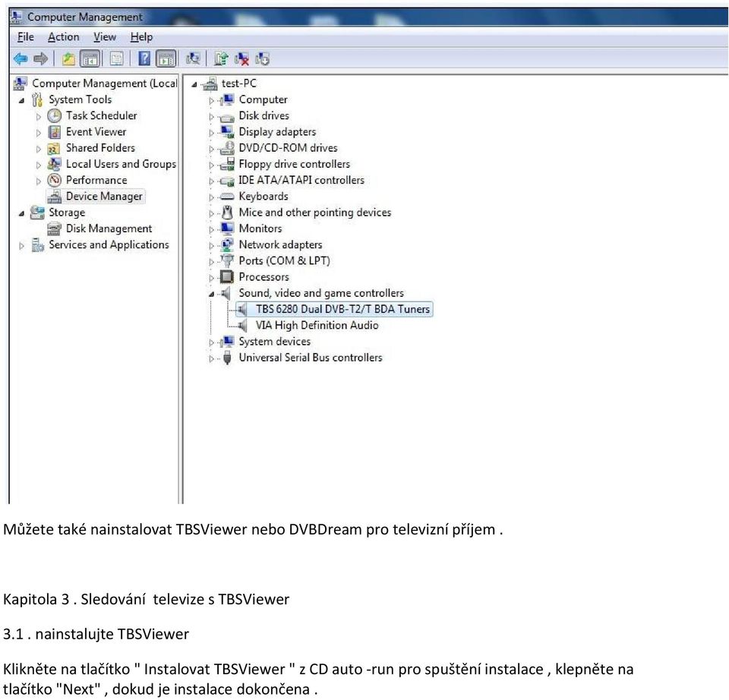This screenshot has height=700, width=729.
Task: Click Update Driver Software toolbar icon
Action: (x=220, y=58)
